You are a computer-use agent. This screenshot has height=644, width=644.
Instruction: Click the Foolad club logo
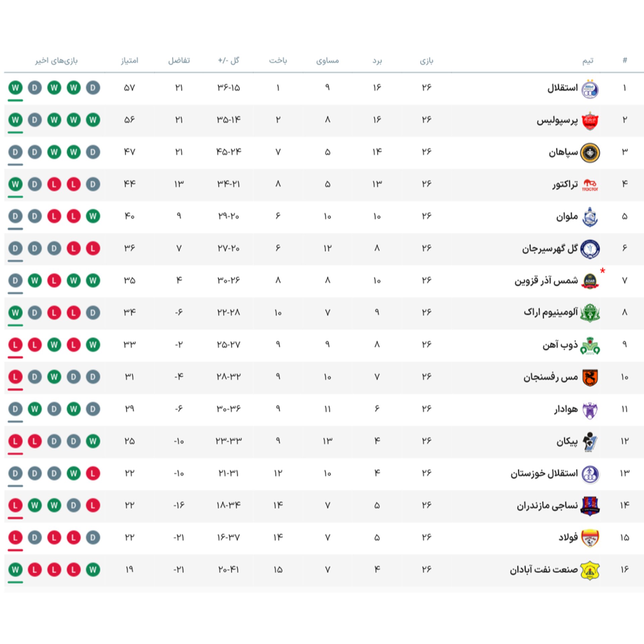[x=590, y=538]
